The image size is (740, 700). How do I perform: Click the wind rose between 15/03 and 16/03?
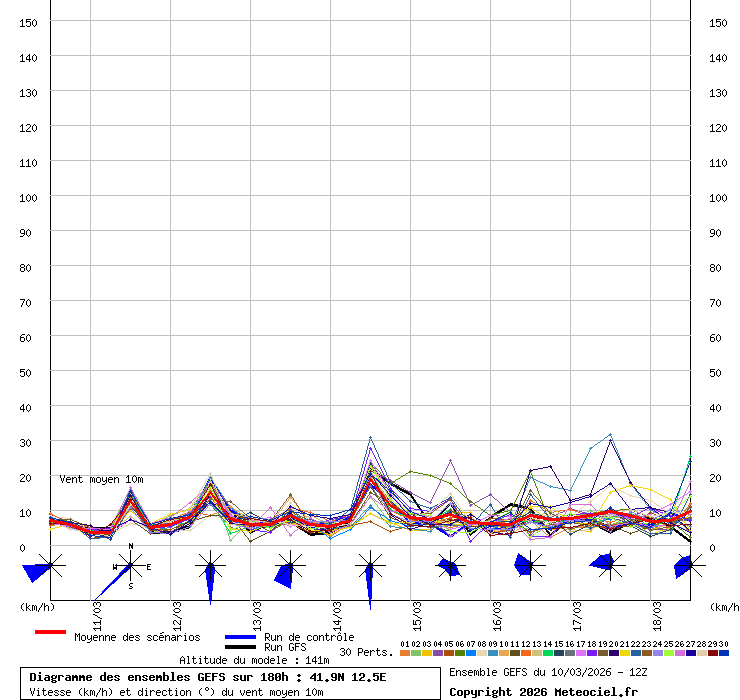[x=450, y=567]
